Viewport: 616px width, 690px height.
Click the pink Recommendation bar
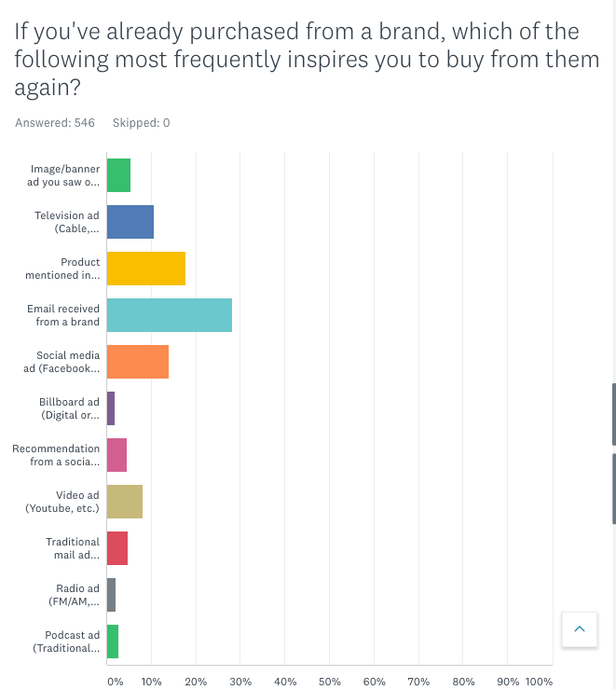tap(116, 455)
